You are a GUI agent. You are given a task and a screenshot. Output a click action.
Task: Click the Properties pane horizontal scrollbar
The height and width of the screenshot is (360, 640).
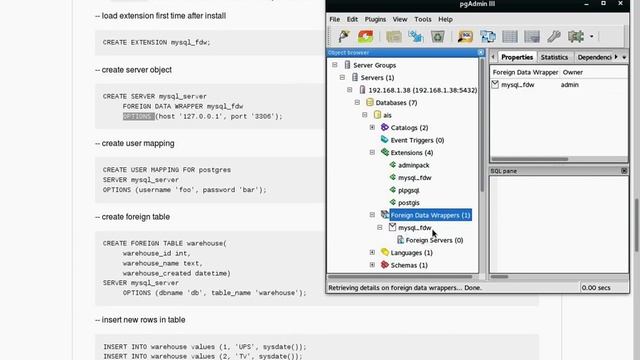click(529, 159)
